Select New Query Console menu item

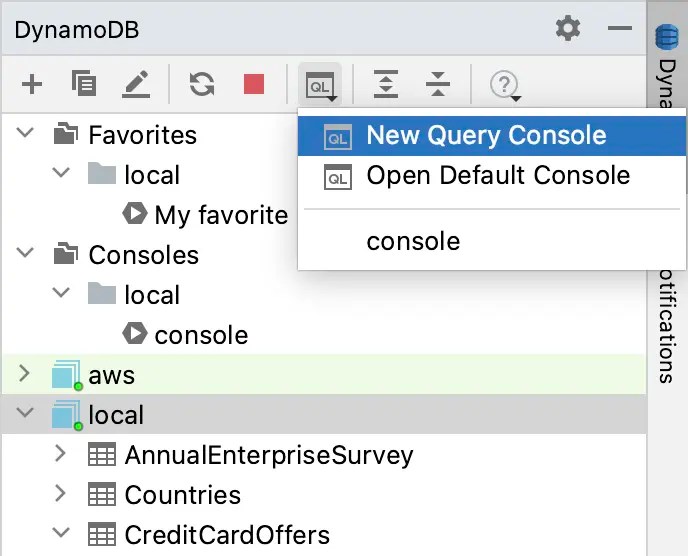(491, 135)
